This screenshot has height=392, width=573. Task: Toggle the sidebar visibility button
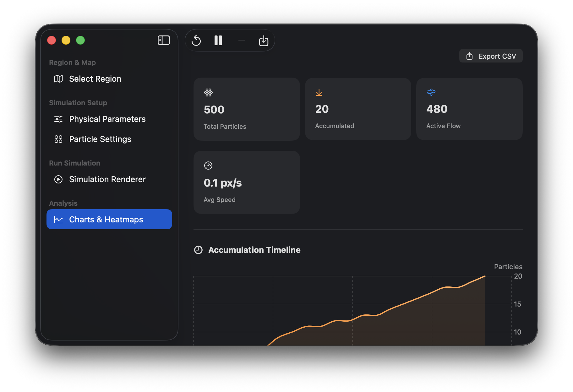coord(164,40)
